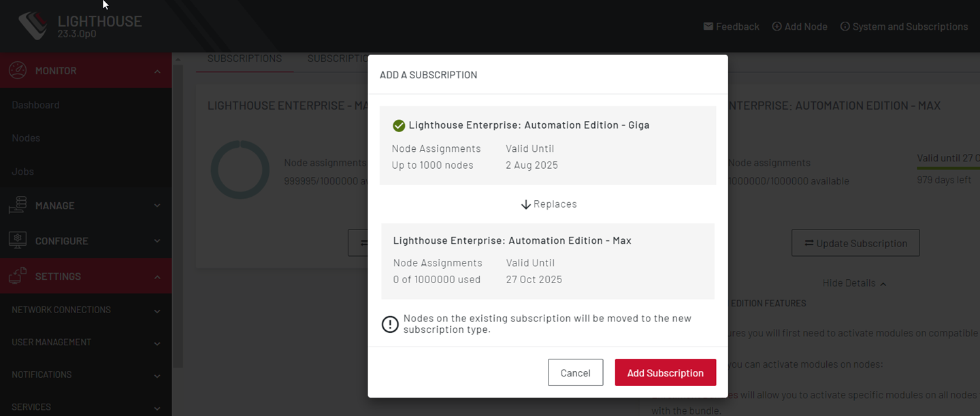Click the Settings devices icon
Screen dimensions: 980x416
point(17,276)
